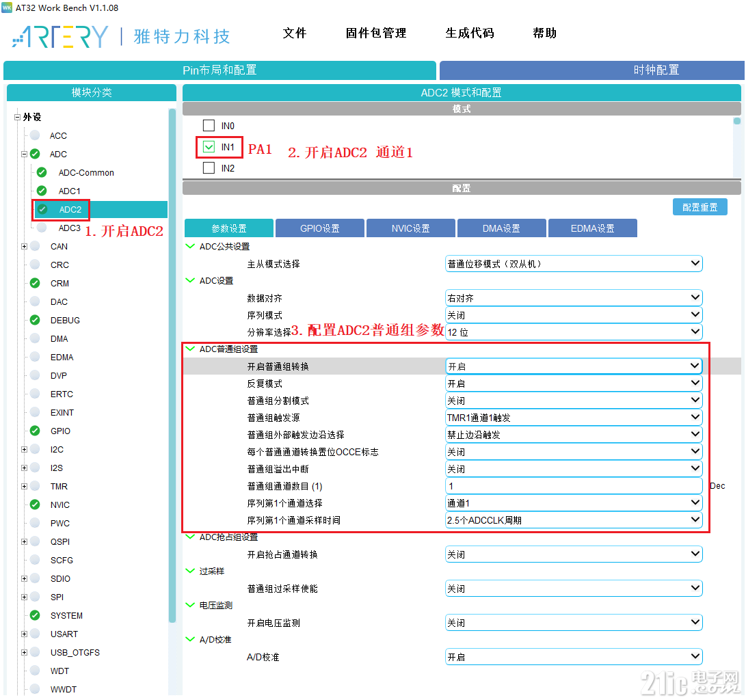This screenshot has height=700, width=746.
Task: Open the 数据对齐 dropdown
Action: [x=574, y=297]
